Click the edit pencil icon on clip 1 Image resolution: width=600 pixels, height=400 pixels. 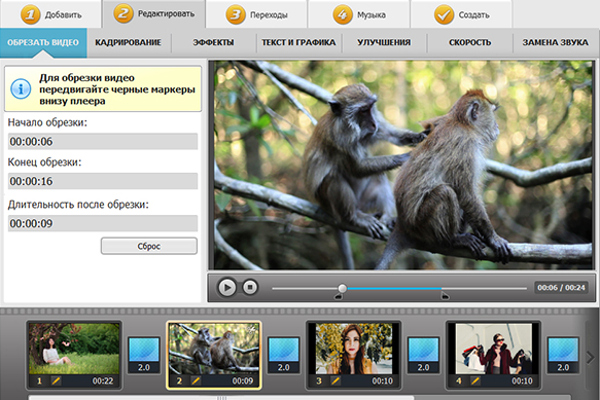coord(56,381)
